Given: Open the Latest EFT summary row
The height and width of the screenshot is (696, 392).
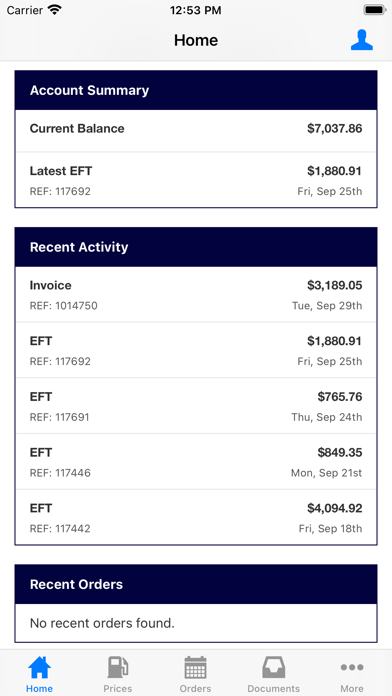Looking at the screenshot, I should click(x=196, y=180).
